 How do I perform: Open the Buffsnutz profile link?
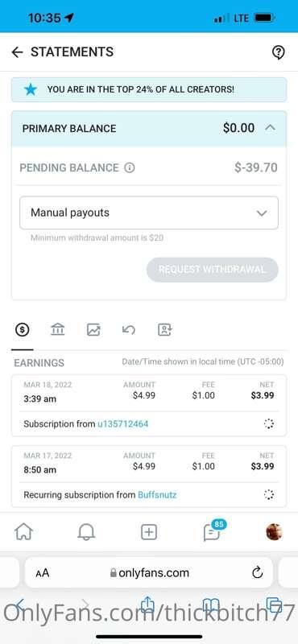click(x=157, y=494)
